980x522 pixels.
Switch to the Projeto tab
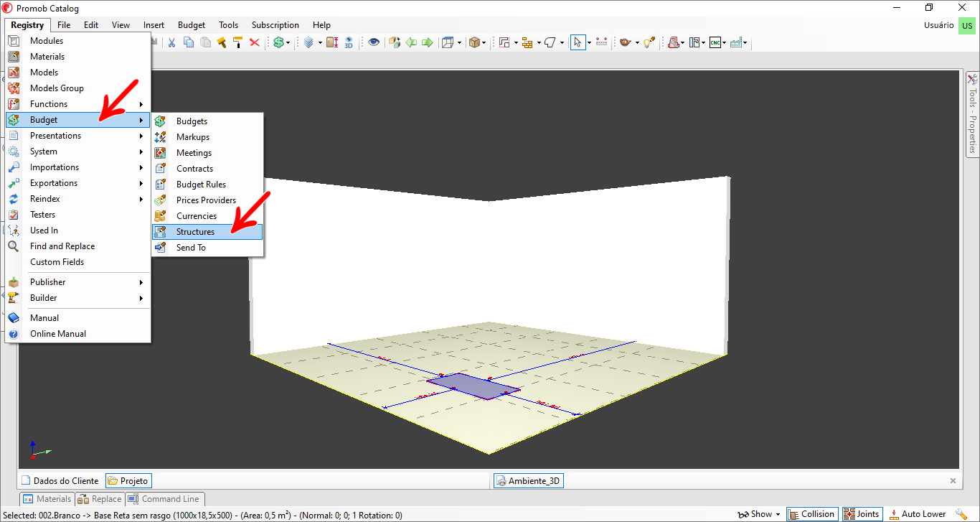[128, 481]
